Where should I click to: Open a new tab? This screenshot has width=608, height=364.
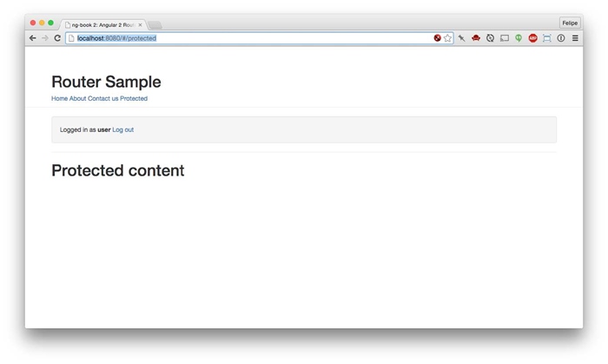point(155,24)
